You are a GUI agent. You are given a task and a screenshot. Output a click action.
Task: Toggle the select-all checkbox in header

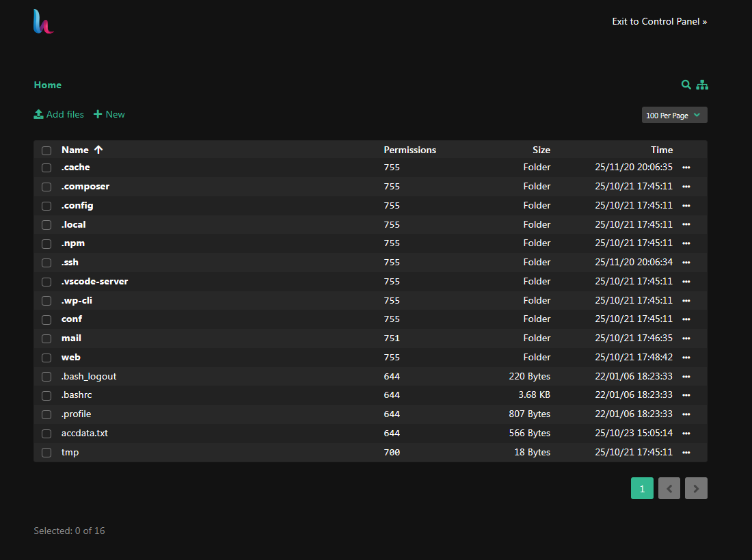tap(46, 150)
